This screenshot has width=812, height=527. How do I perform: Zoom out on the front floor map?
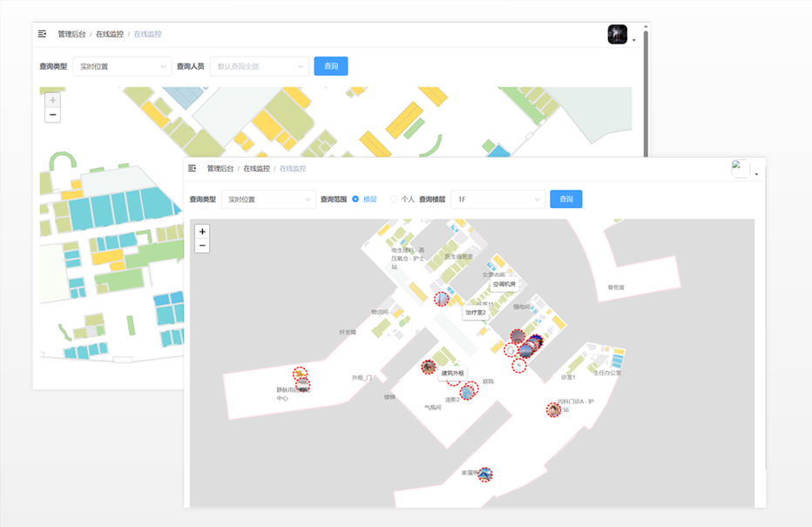coord(202,246)
